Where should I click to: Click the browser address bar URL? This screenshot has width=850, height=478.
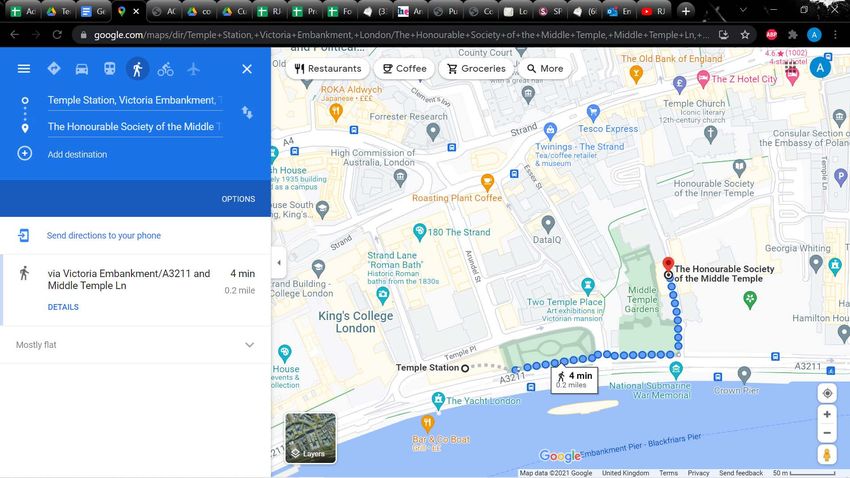[x=401, y=35]
